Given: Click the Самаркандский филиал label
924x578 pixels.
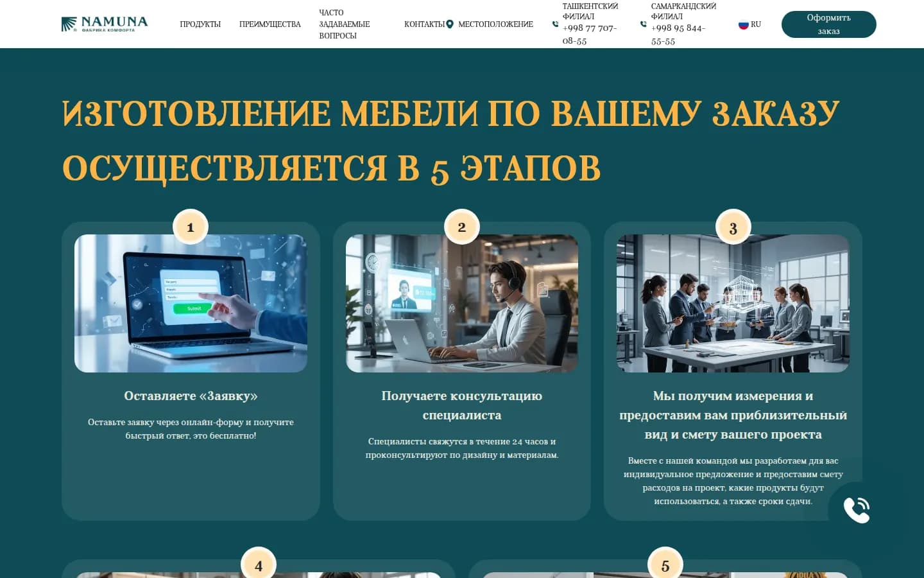Looking at the screenshot, I should pos(683,11).
